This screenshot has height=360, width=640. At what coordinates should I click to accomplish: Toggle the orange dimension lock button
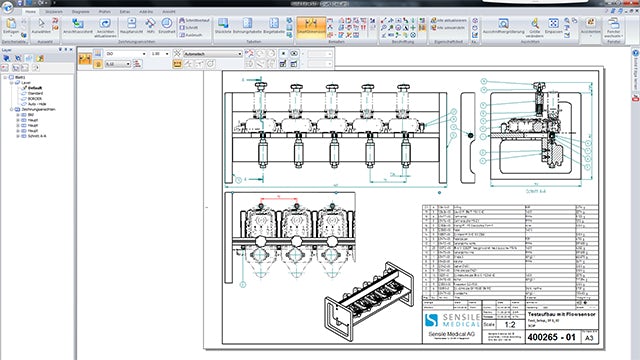[98, 64]
